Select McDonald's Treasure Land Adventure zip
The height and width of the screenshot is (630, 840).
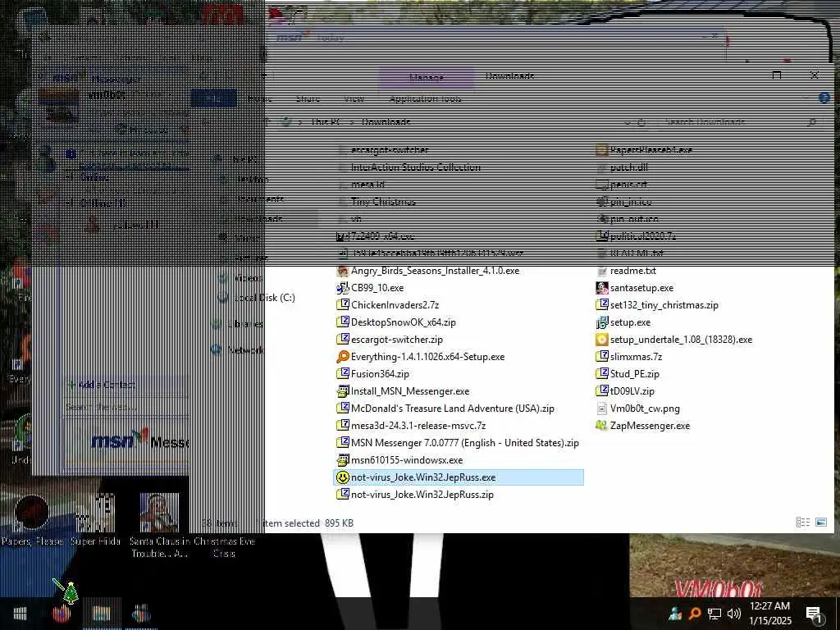[x=445, y=409]
